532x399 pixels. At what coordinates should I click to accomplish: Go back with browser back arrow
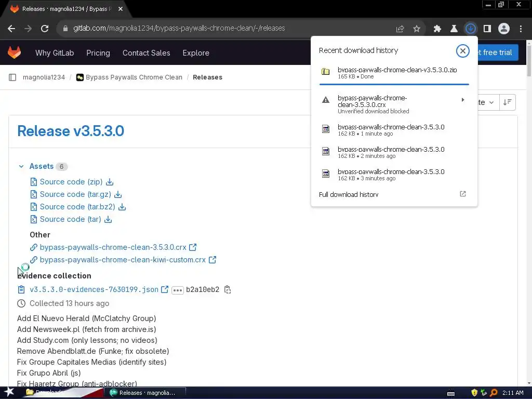pyautogui.click(x=11, y=29)
